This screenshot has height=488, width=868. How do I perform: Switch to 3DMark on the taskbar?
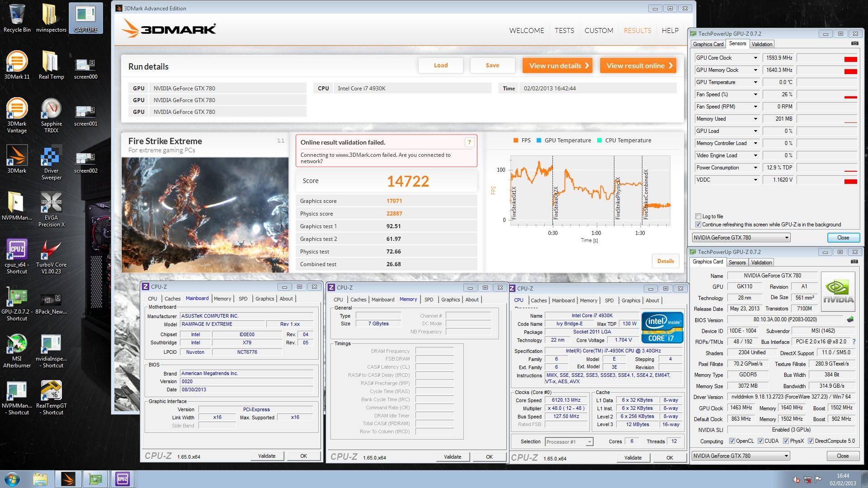coord(68,479)
